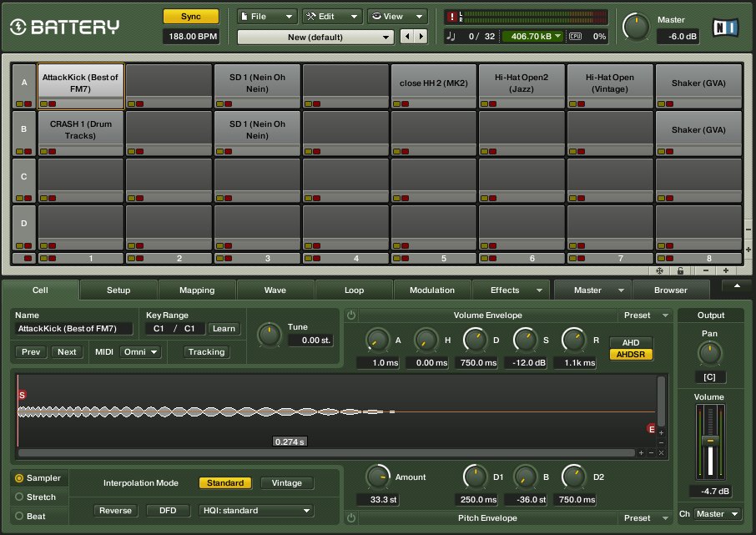The image size is (756, 535).
Task: Click the minus icon beside waveform horizontal scrollbar
Action: tap(652, 453)
